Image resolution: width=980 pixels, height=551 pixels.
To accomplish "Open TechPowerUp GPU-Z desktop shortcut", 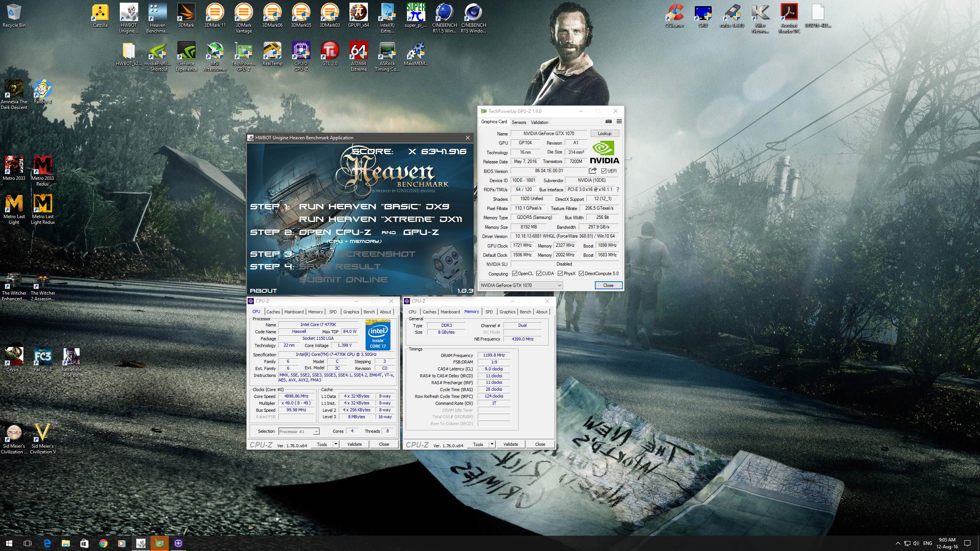I will click(243, 57).
